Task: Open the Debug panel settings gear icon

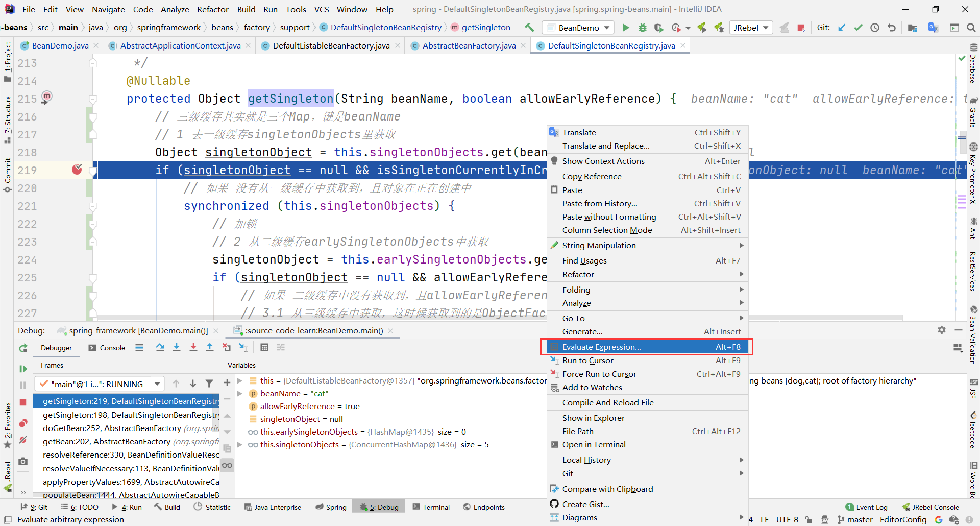Action: pyautogui.click(x=942, y=330)
